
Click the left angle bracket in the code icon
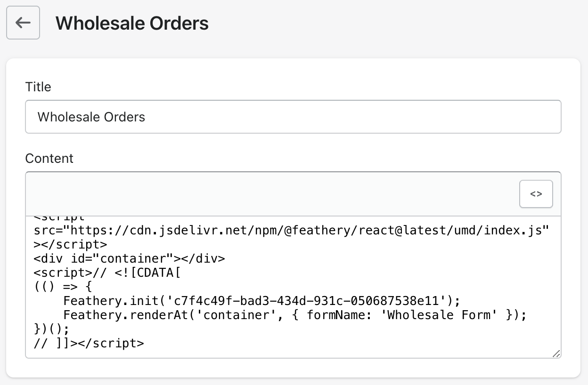tap(533, 193)
